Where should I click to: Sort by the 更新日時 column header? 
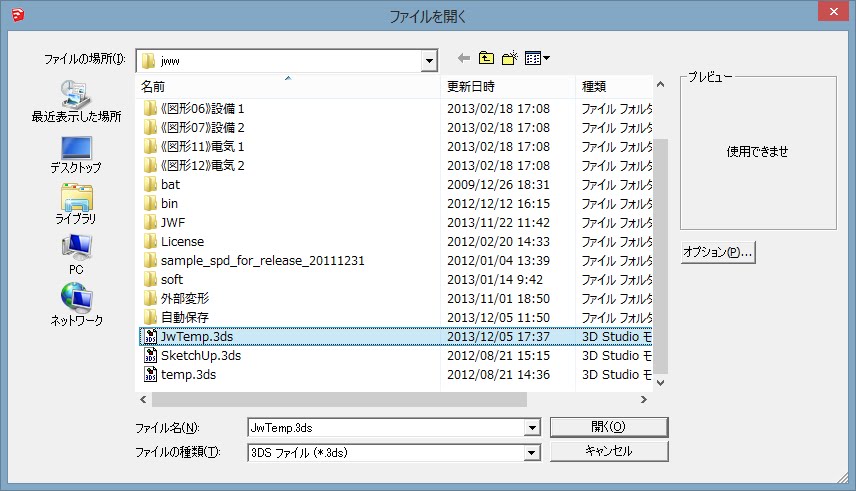point(508,86)
